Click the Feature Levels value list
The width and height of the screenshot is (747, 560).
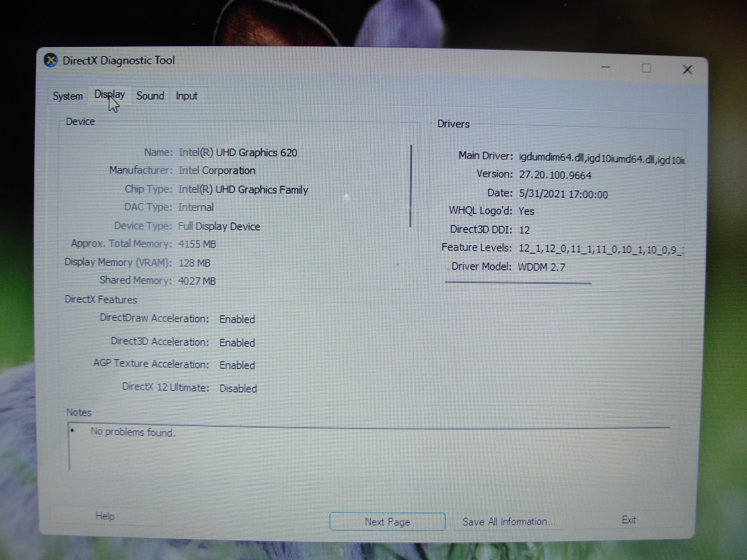601,249
